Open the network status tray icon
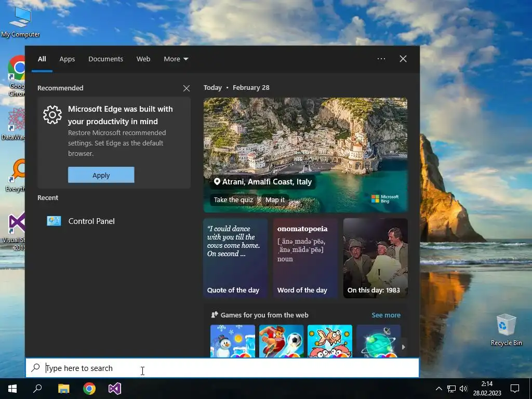Image resolution: width=532 pixels, height=399 pixels. click(x=451, y=389)
